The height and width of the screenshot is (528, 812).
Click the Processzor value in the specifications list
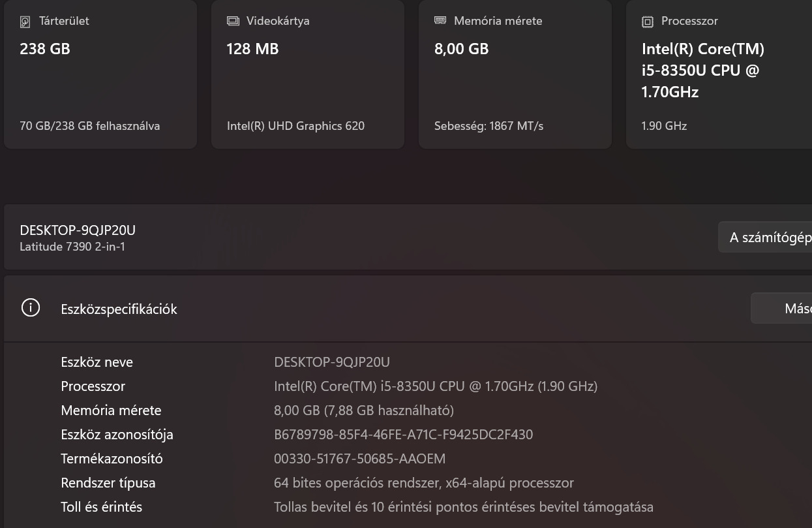(x=435, y=386)
